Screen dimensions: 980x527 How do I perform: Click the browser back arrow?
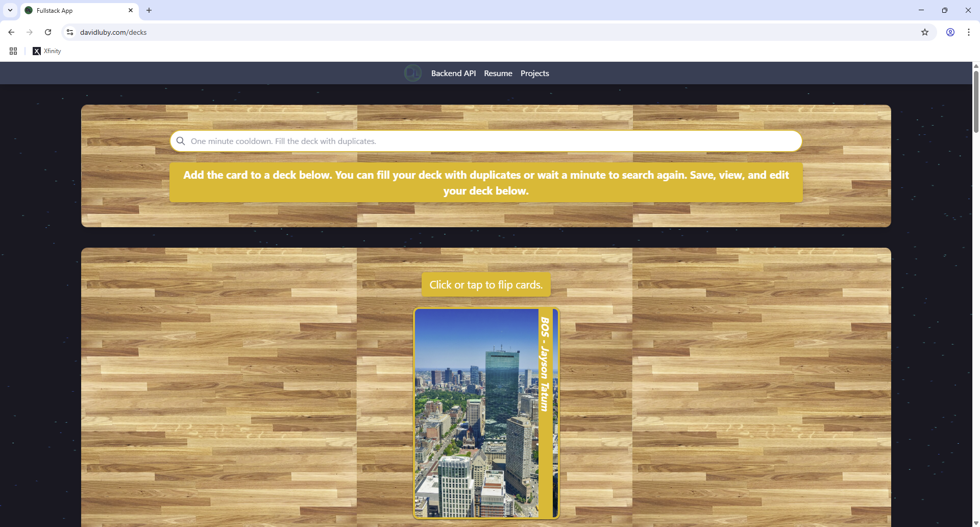(11, 32)
